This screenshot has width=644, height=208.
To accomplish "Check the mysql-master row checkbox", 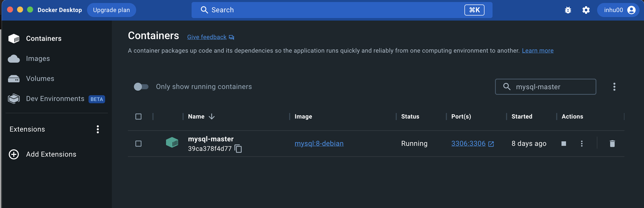I will pos(138,144).
